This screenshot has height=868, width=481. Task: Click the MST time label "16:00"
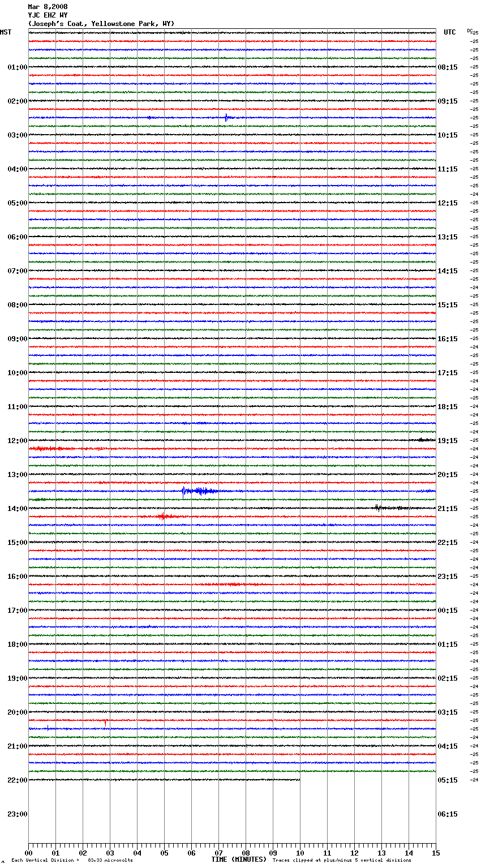point(17,577)
